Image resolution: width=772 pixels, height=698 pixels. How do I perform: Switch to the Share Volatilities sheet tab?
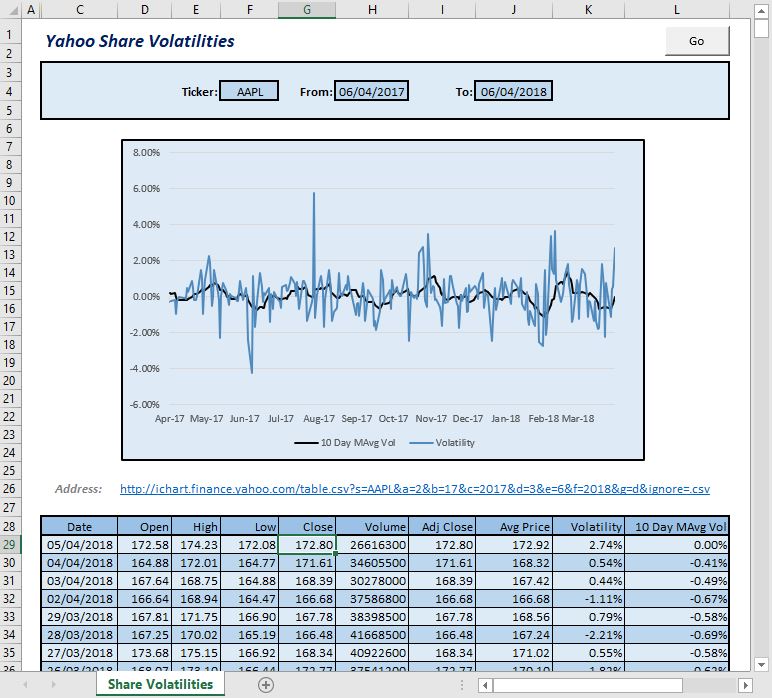160,684
